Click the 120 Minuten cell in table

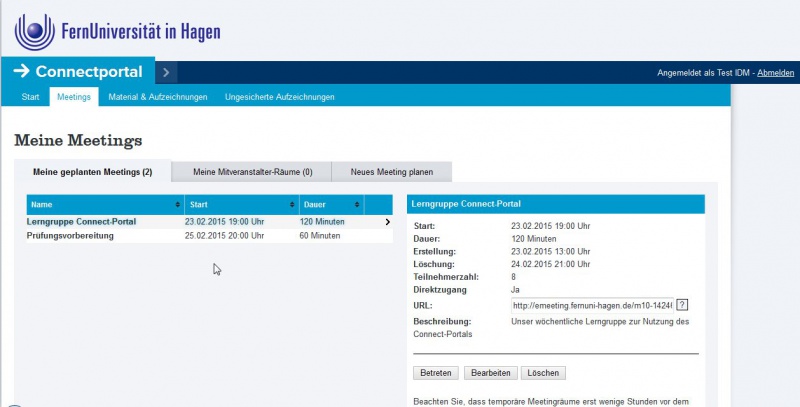click(322, 222)
